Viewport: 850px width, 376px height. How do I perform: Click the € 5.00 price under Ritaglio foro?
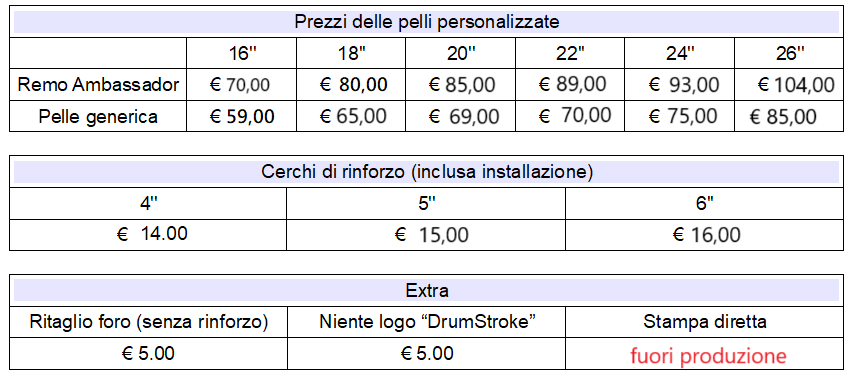coord(149,354)
